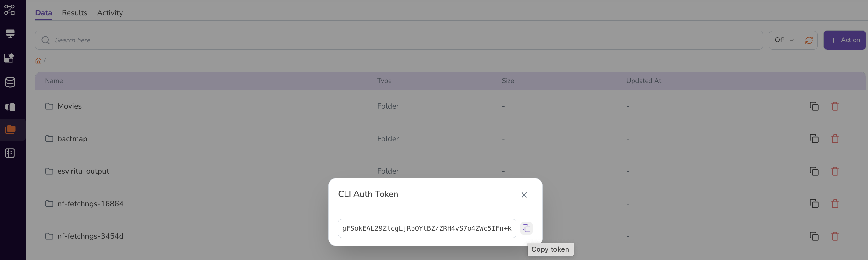Focus the Search here field
Screen dimensions: 868x260
(399, 40)
